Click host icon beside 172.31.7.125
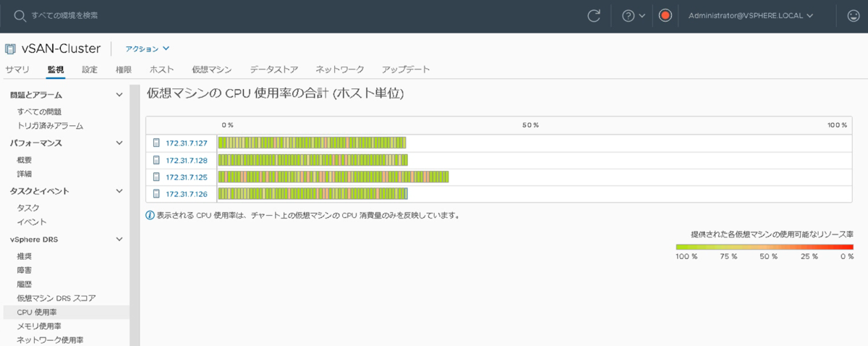 [x=156, y=177]
